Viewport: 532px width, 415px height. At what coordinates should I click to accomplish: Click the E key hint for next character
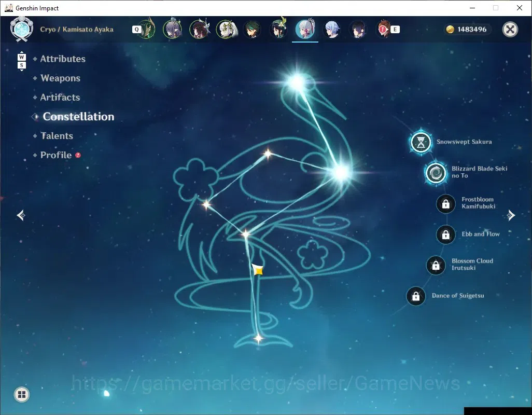pyautogui.click(x=395, y=30)
